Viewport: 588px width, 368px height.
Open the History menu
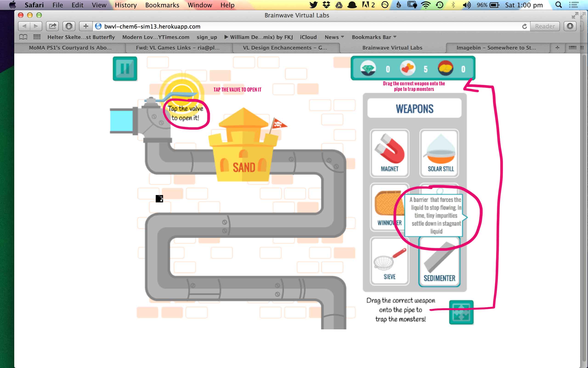(x=126, y=5)
